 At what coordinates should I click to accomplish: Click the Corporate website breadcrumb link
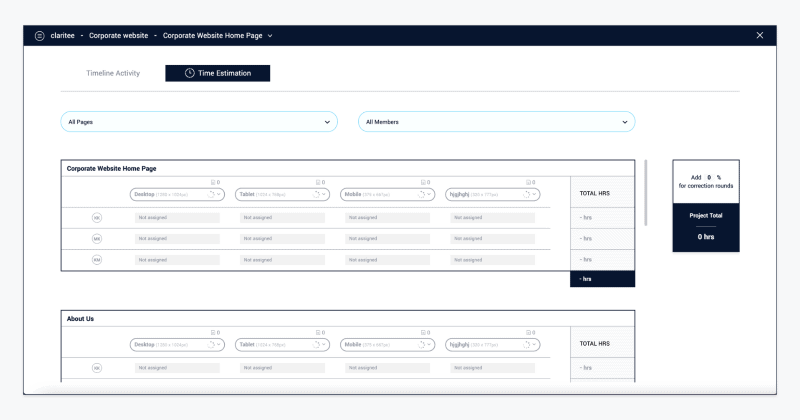pyautogui.click(x=118, y=35)
